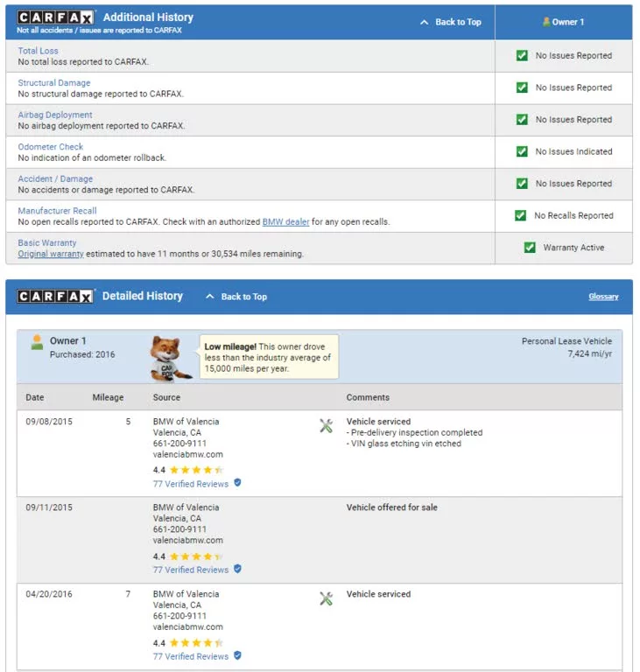Click the 7,424 mi/yr value
Image resolution: width=640 pixels, height=672 pixels.
tap(590, 353)
